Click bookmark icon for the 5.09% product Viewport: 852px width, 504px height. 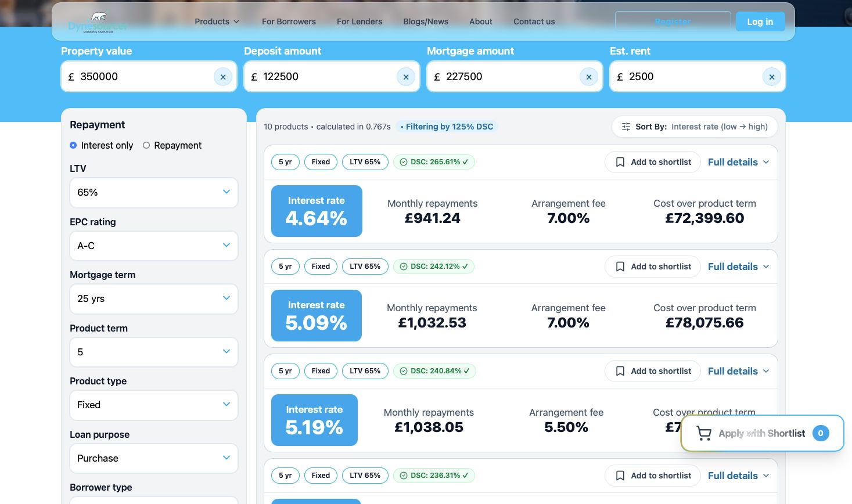pyautogui.click(x=620, y=267)
